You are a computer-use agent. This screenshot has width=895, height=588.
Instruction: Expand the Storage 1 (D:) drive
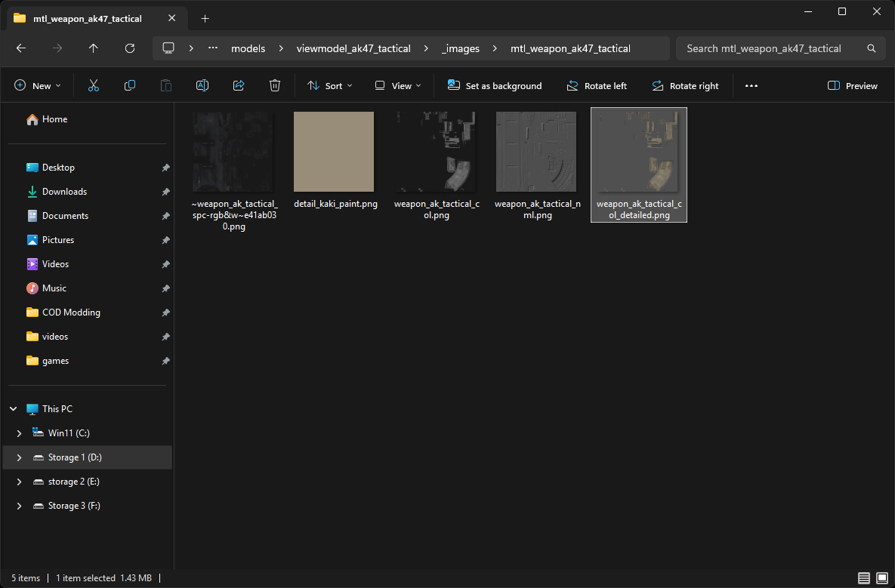[x=20, y=457]
